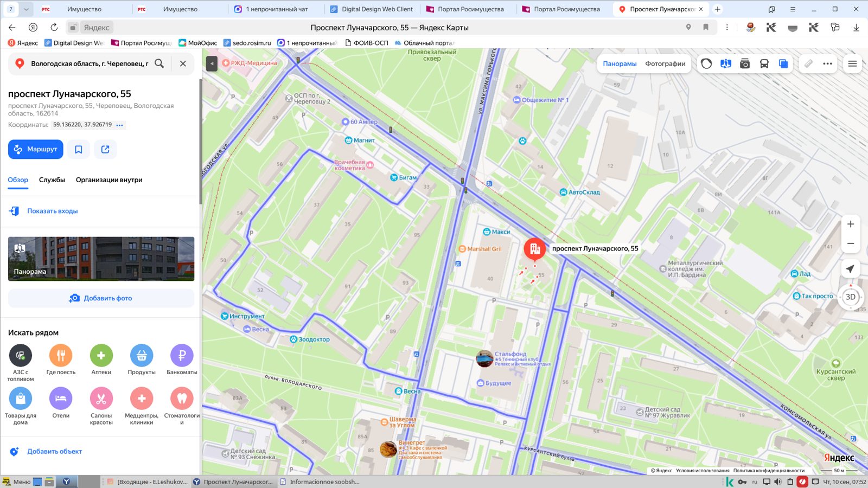Toggle the street panoramas layer icon
Viewport: 868px width, 488px height.
click(725, 63)
